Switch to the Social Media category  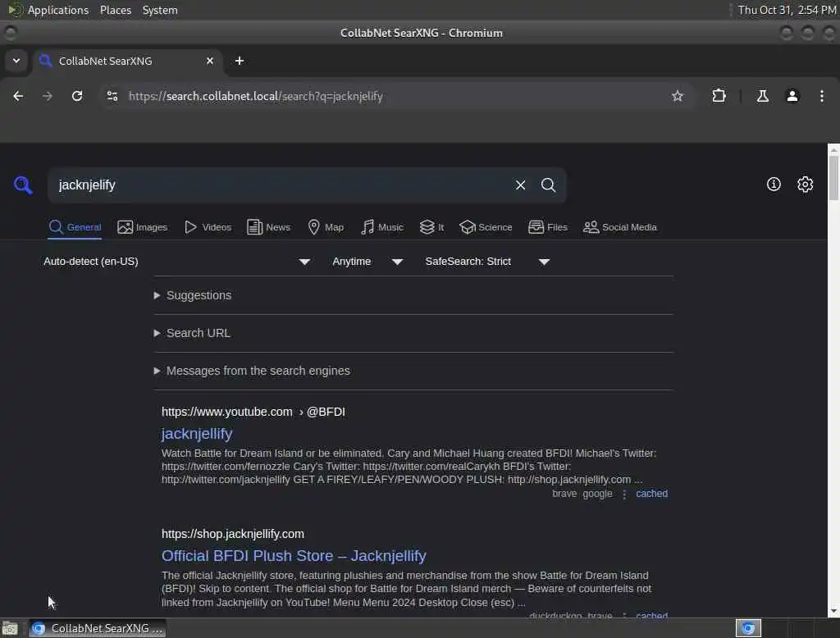click(x=620, y=227)
